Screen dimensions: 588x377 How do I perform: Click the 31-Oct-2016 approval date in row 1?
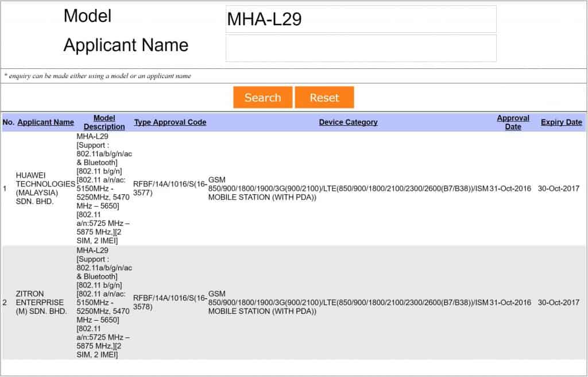tap(510, 188)
